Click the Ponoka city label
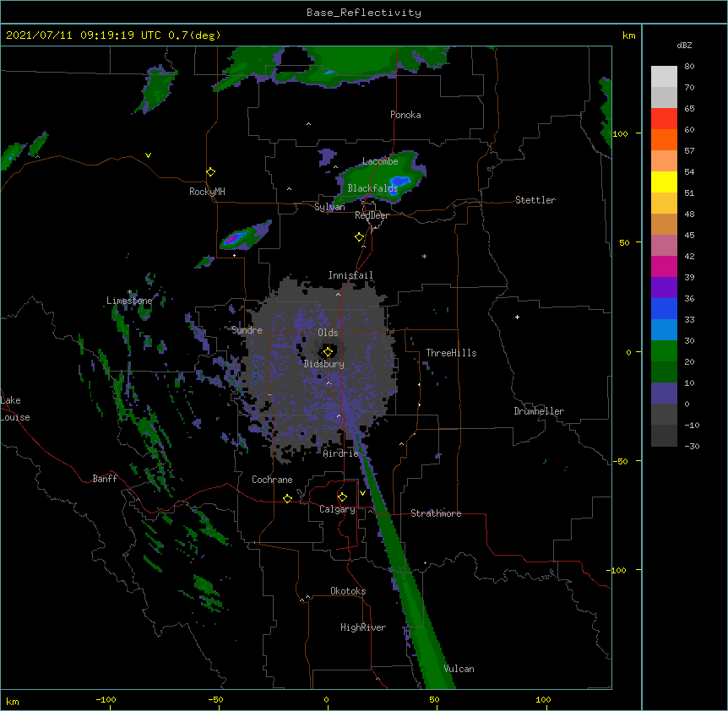Viewport: 728px width, 711px height. coord(405,115)
